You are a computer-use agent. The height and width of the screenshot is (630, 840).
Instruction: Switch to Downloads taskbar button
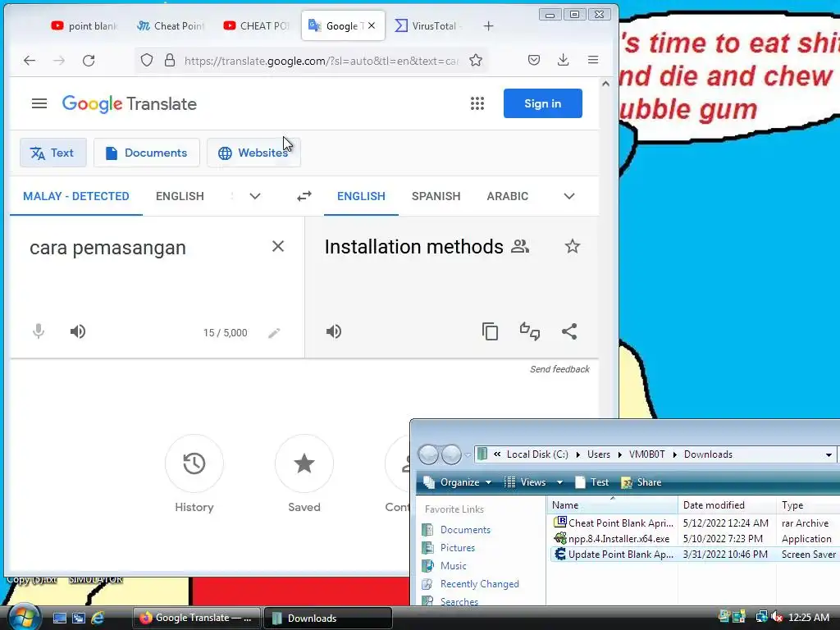click(327, 619)
